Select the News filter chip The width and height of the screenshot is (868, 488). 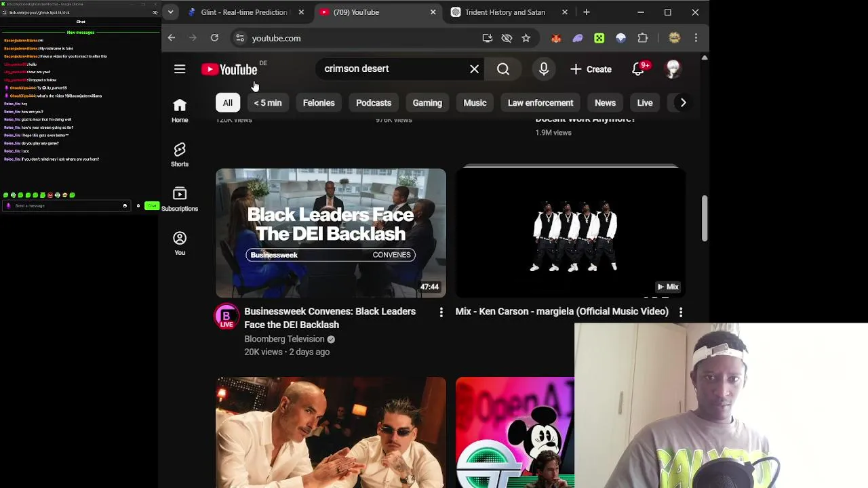tap(605, 103)
